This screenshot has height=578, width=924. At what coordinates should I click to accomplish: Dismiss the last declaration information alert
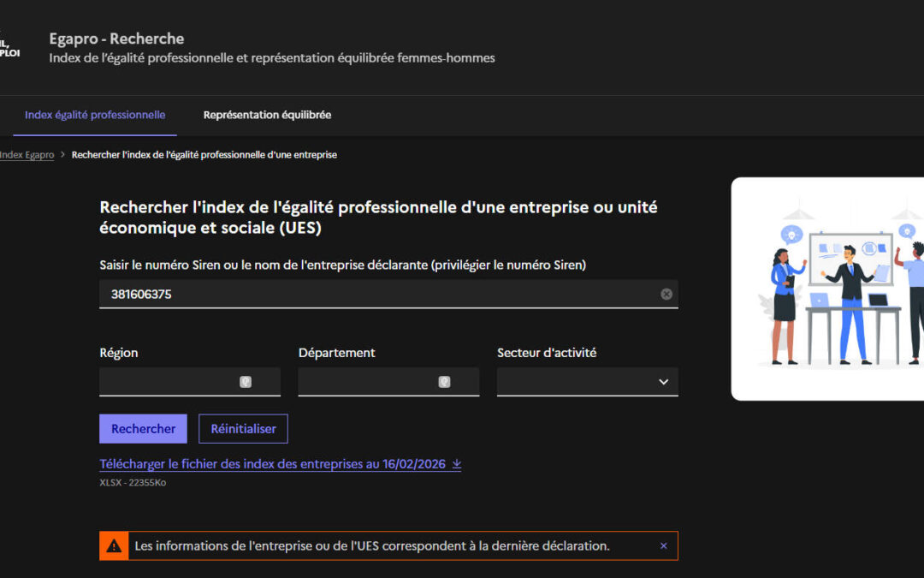click(663, 545)
